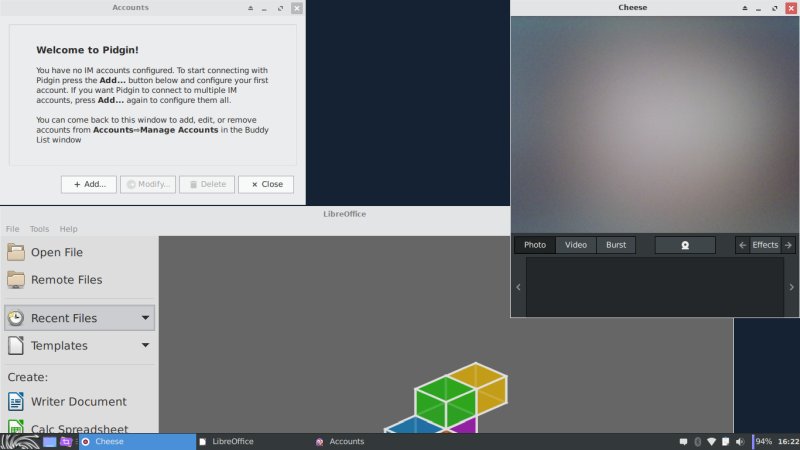Click the battery 94% indicator

click(762, 442)
